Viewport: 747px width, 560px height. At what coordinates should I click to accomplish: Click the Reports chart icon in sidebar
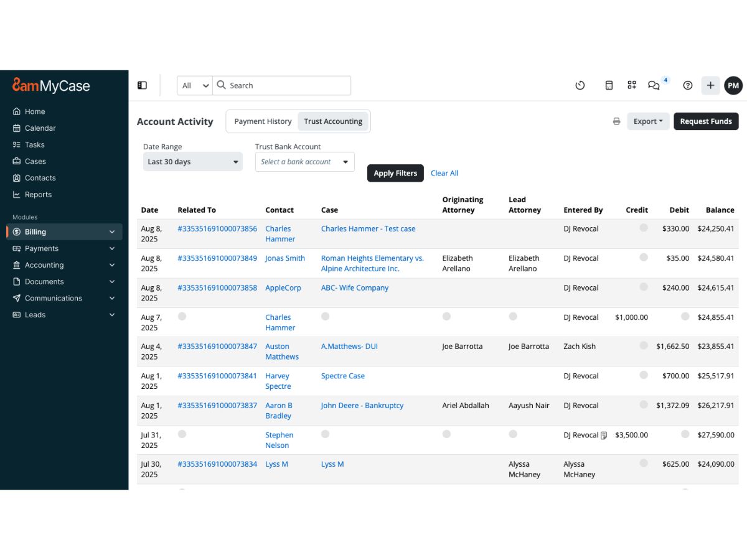click(17, 194)
